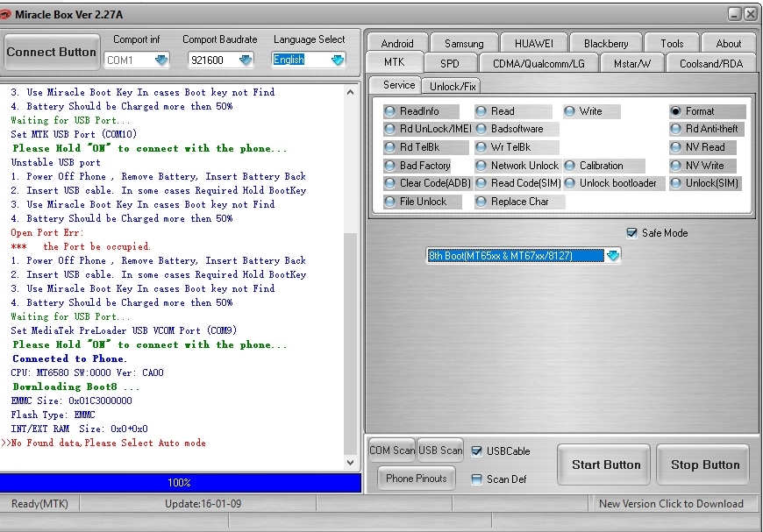
Task: Open the CDMA/Qualcomm/LG tab
Action: (x=538, y=64)
